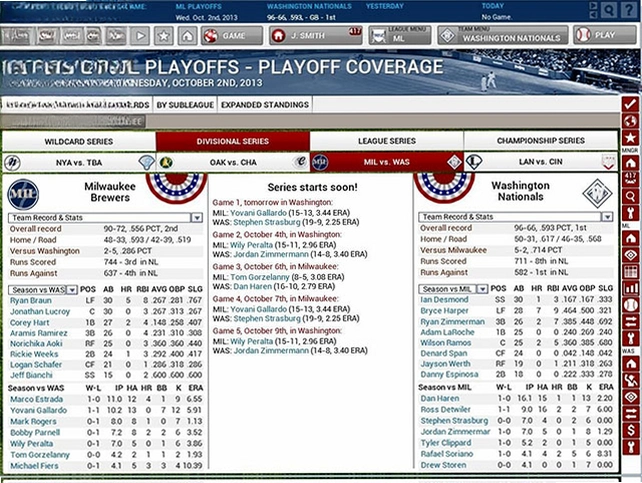Image resolution: width=642 pixels, height=483 pixels.
Task: Open Team Menu Washington Nationals dropdown
Action: pos(502,35)
